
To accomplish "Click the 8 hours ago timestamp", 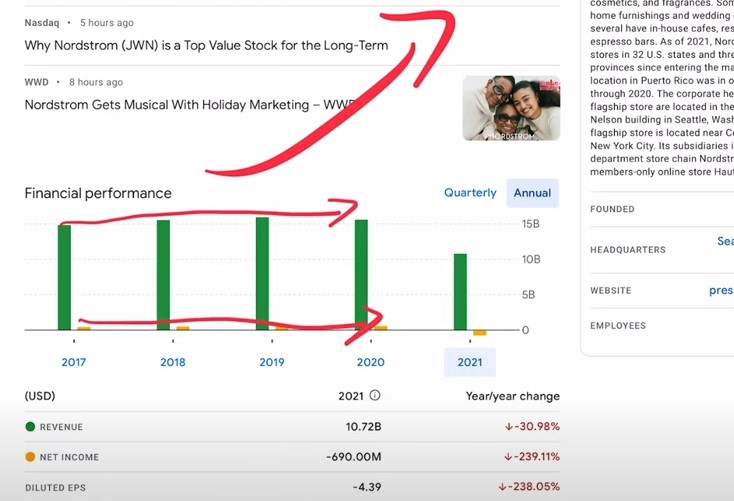I will coord(96,82).
